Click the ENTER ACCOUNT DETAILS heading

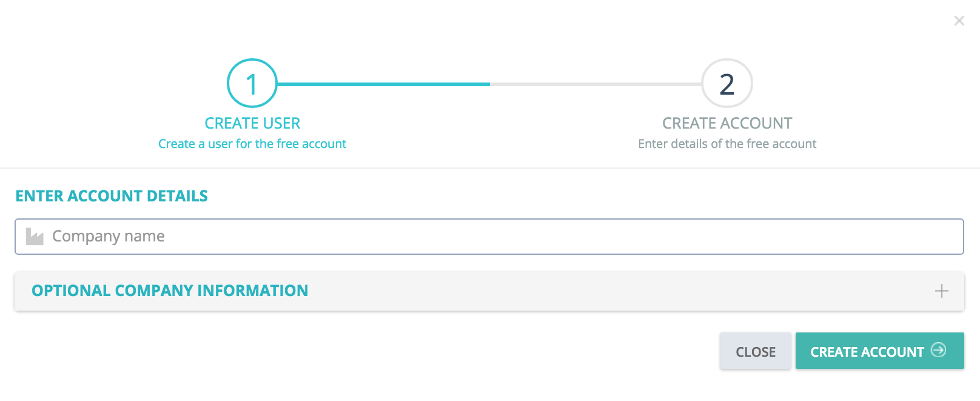coord(112,196)
